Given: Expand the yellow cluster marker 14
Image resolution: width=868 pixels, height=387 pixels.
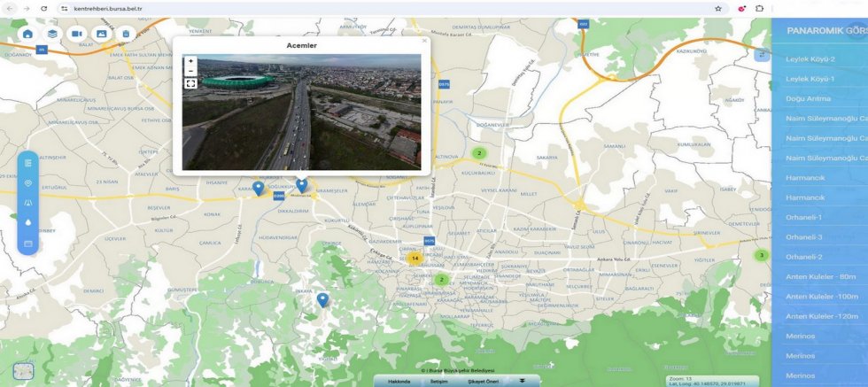Looking at the screenshot, I should (415, 258).
